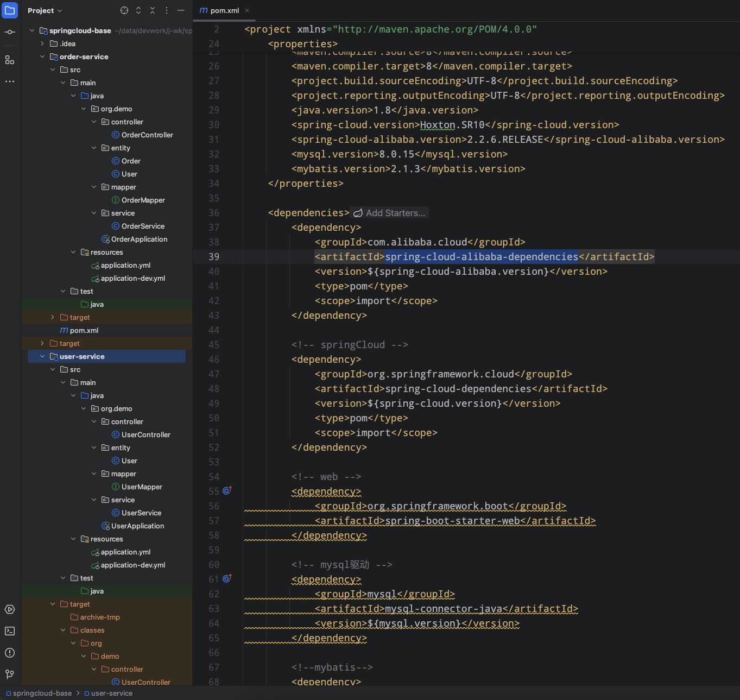Screen dimensions: 740x700
Task: Open the Git tool window
Action: click(x=10, y=674)
